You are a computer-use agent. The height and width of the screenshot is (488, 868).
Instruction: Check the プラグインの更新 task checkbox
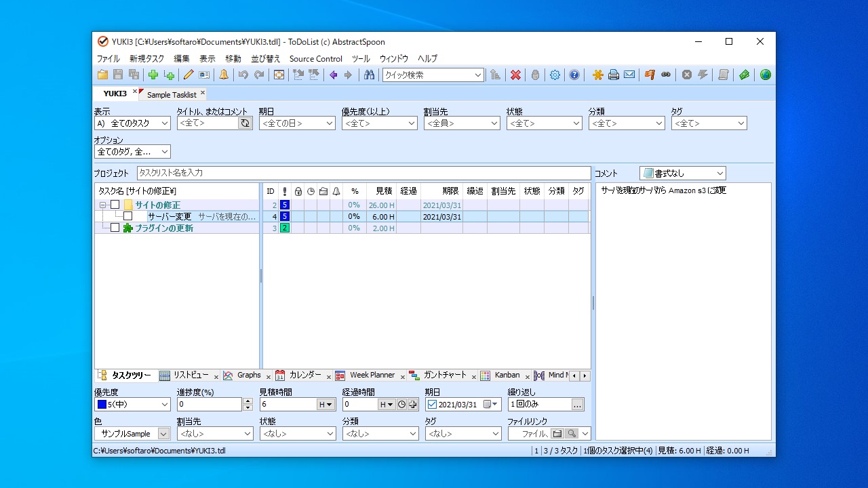point(115,228)
